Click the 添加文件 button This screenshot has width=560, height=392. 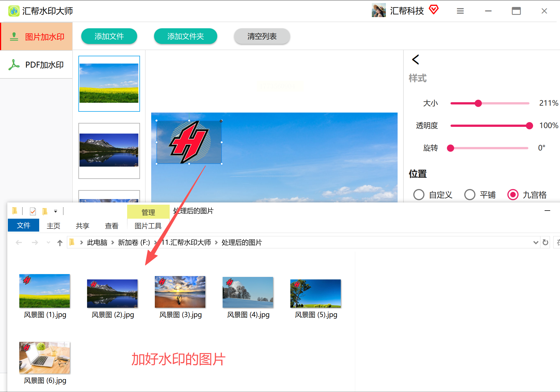pyautogui.click(x=109, y=36)
